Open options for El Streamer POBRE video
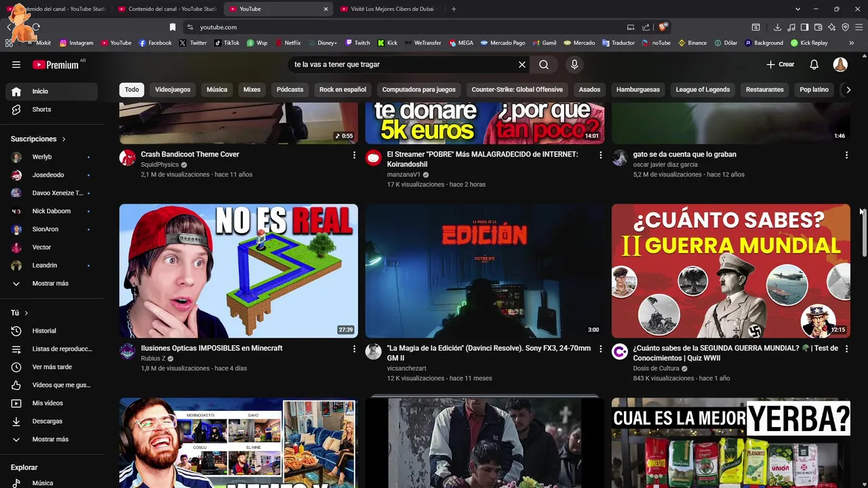 [600, 155]
